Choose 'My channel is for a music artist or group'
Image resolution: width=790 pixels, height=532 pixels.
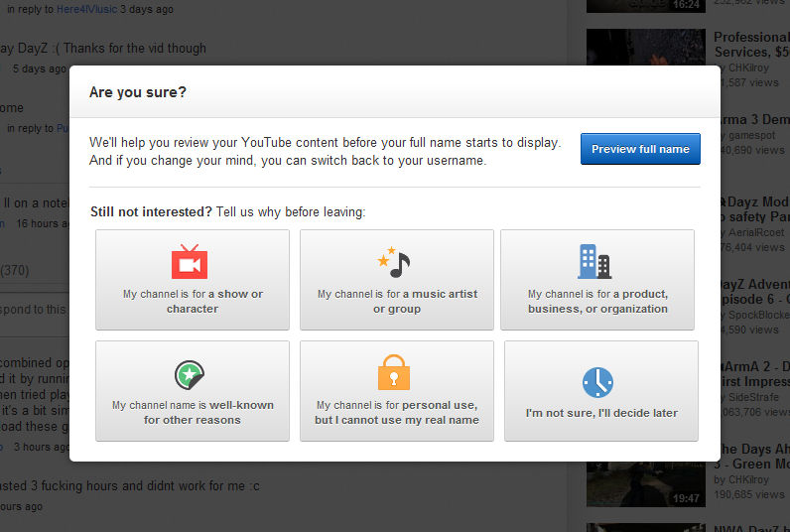click(397, 280)
